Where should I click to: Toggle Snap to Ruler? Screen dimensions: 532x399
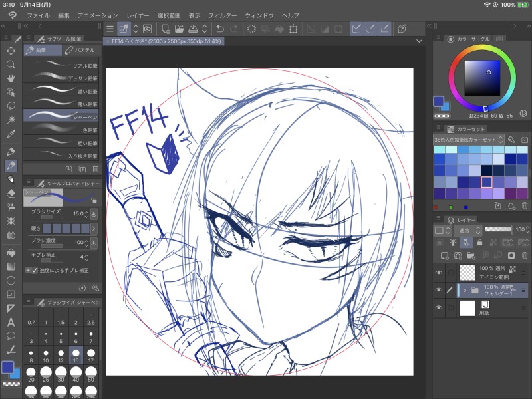point(356,29)
